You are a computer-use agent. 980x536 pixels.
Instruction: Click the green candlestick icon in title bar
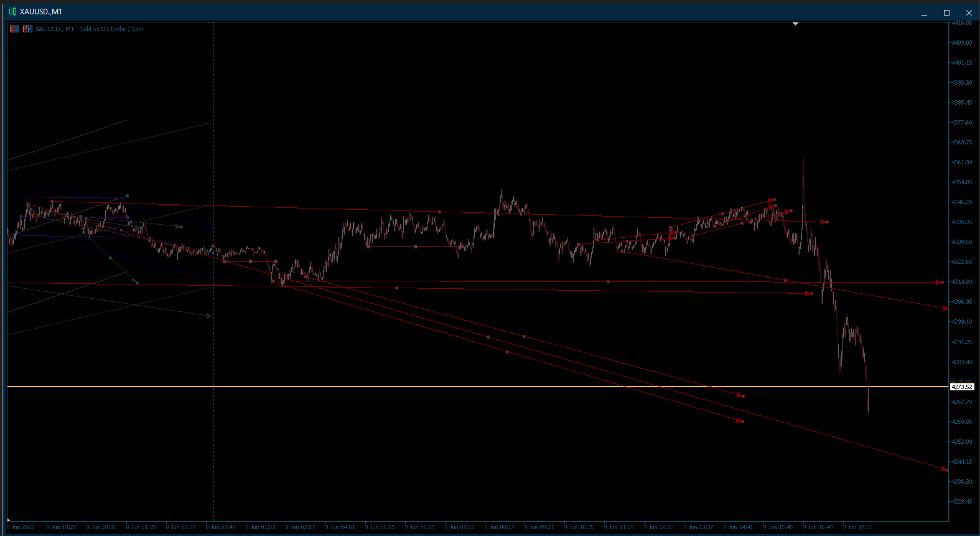click(12, 11)
